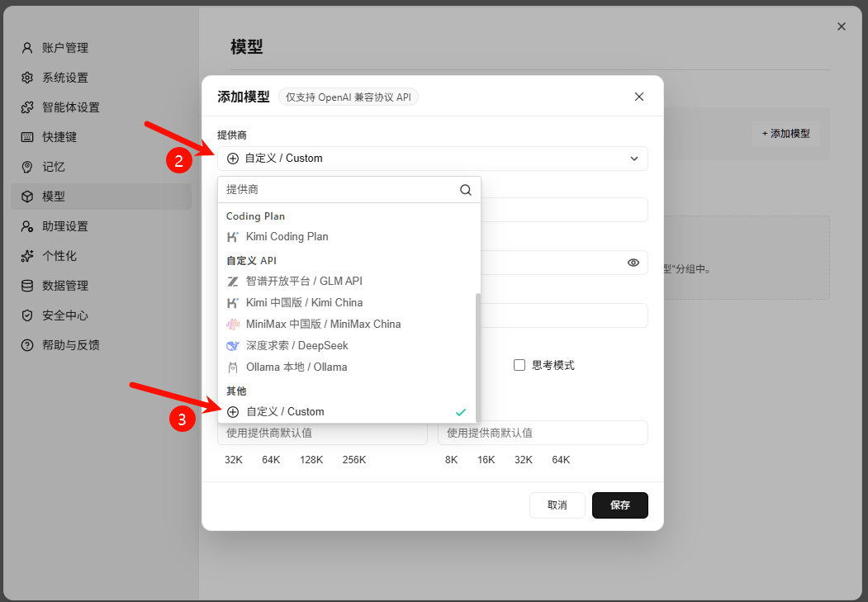The height and width of the screenshot is (602, 868).
Task: Open 数据管理 in the sidebar
Action: tap(101, 286)
